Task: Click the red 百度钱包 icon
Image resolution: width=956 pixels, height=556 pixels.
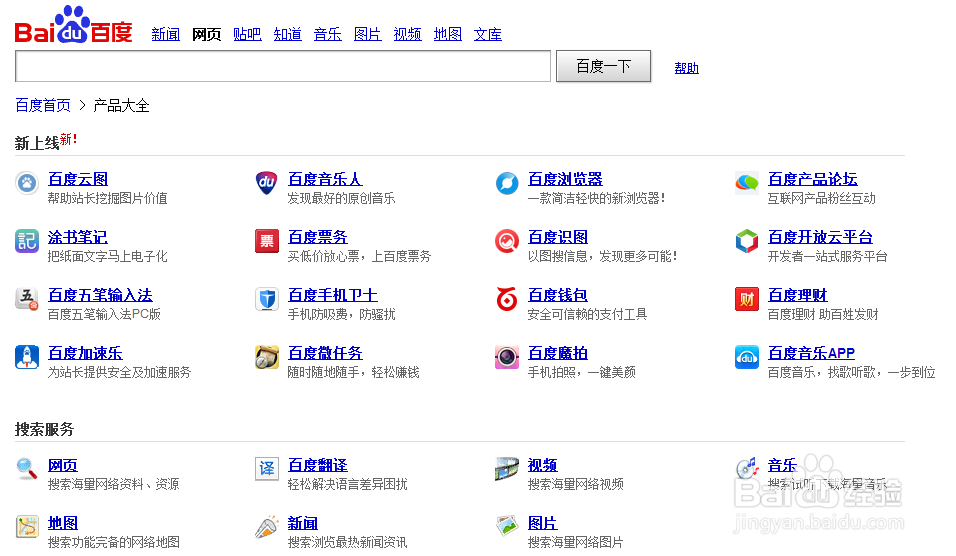Action: (x=507, y=298)
